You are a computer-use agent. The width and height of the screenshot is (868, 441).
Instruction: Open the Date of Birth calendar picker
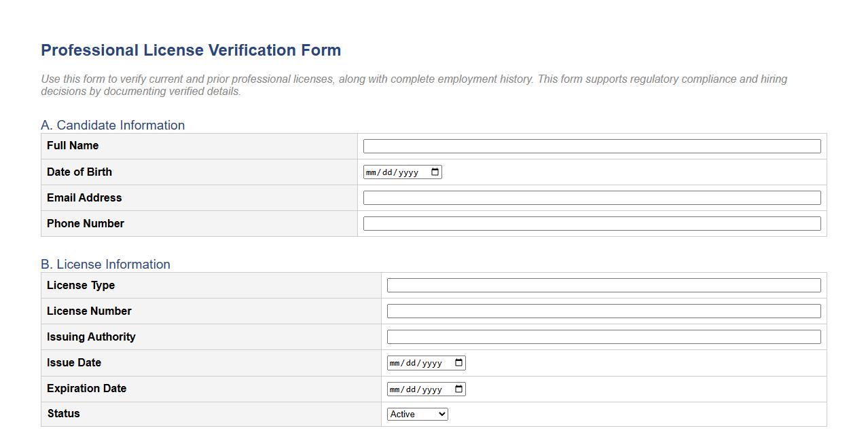tap(434, 172)
